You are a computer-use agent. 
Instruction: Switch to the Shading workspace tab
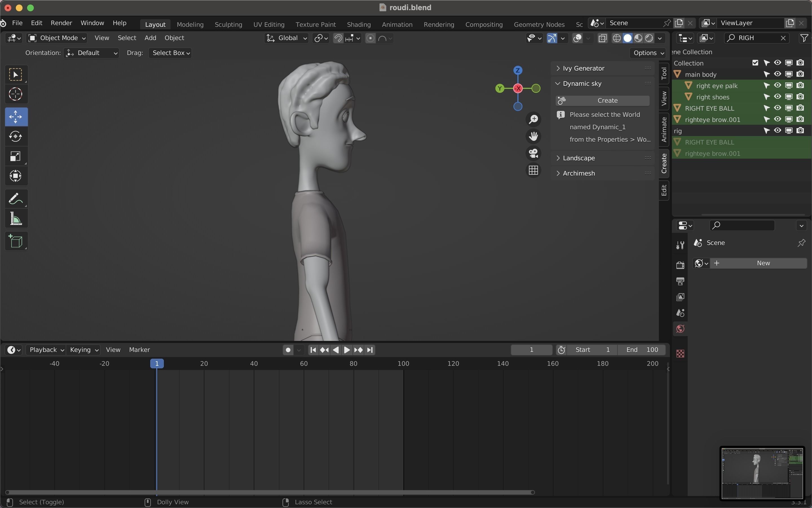(359, 25)
